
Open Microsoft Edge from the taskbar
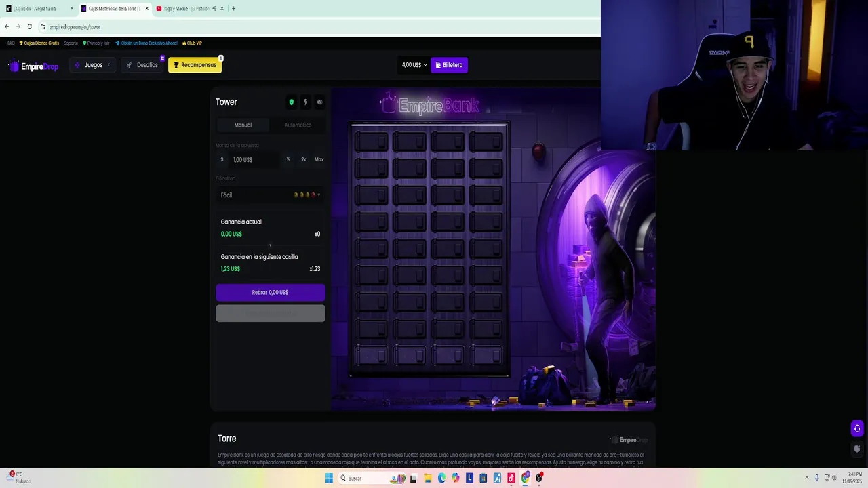point(441,478)
